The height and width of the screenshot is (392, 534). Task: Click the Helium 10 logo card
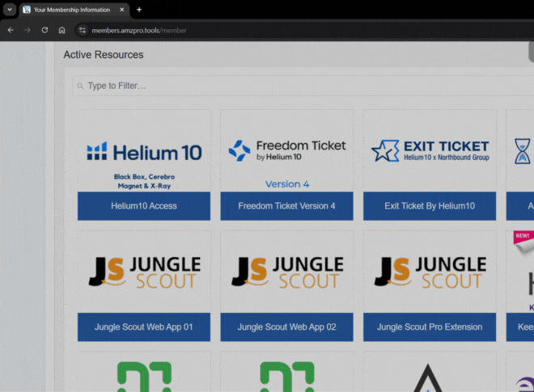pyautogui.click(x=144, y=152)
